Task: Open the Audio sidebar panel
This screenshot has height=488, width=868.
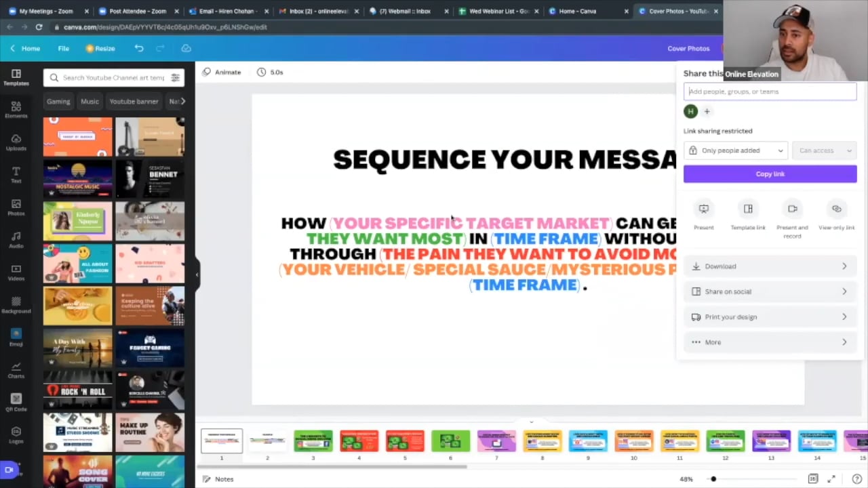Action: coord(16,240)
